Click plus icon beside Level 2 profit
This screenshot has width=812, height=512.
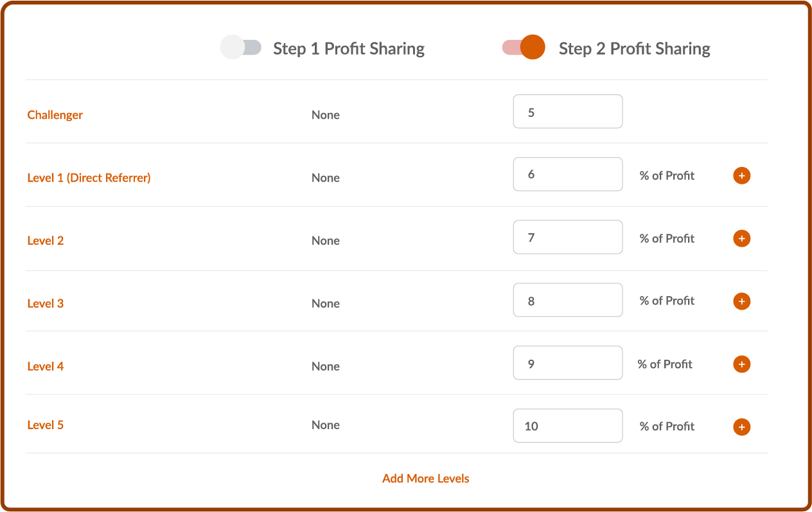click(x=742, y=238)
